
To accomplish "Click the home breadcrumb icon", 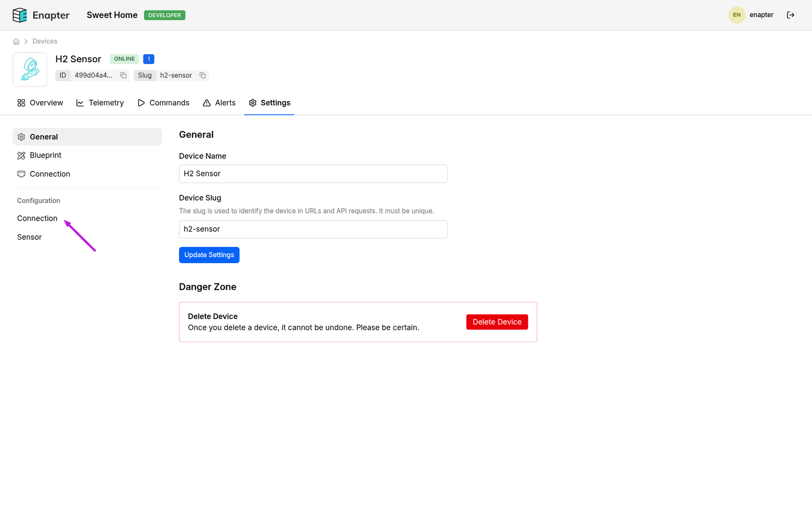I will tap(16, 42).
